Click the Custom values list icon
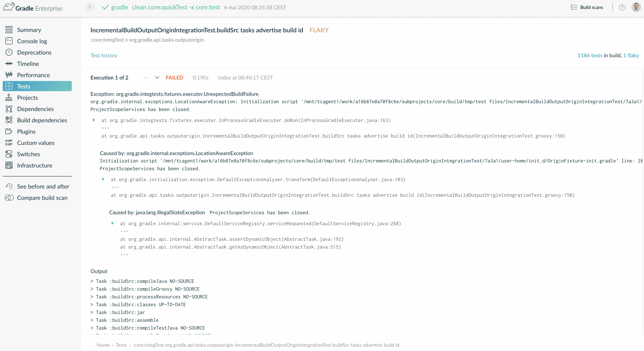 click(x=9, y=143)
